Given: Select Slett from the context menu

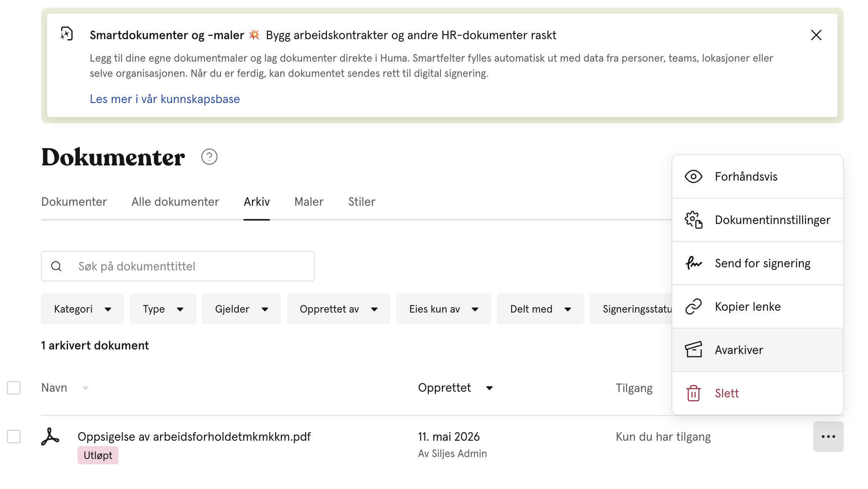Looking at the screenshot, I should pos(757,393).
